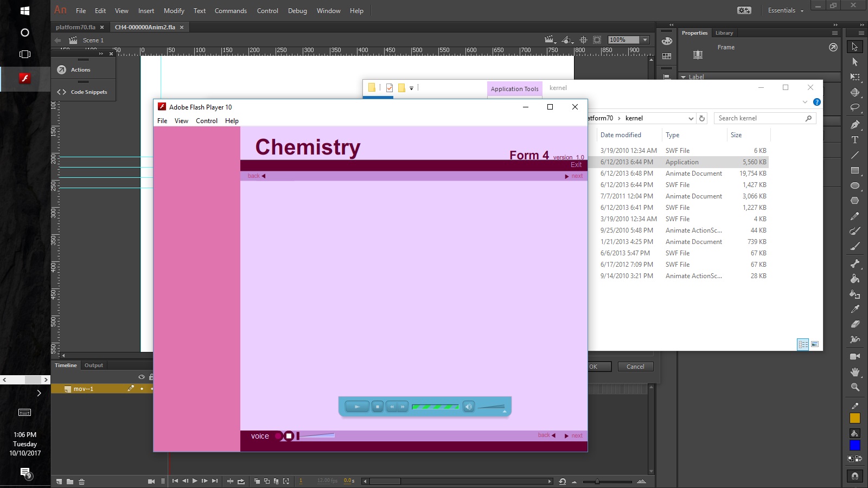The image size is (868, 488).
Task: Delete layer using the trash icon
Action: (x=81, y=481)
